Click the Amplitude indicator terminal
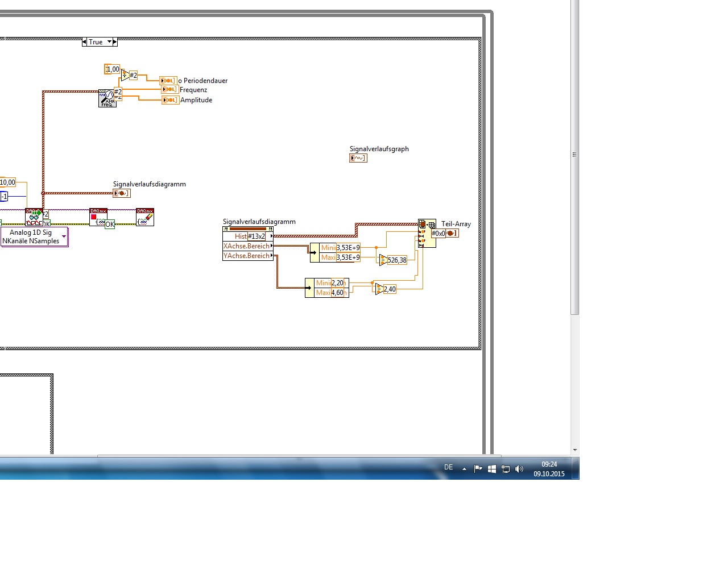The image size is (728, 582). (170, 100)
